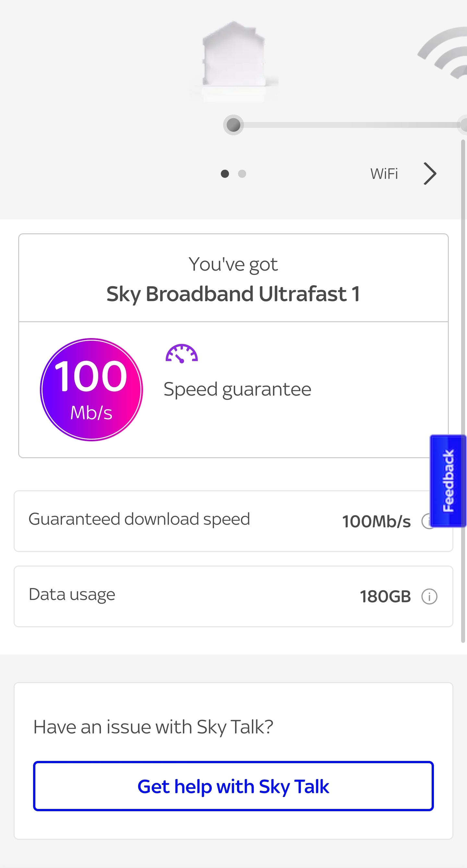Click the Speed guarantee text
467x868 pixels.
[237, 389]
